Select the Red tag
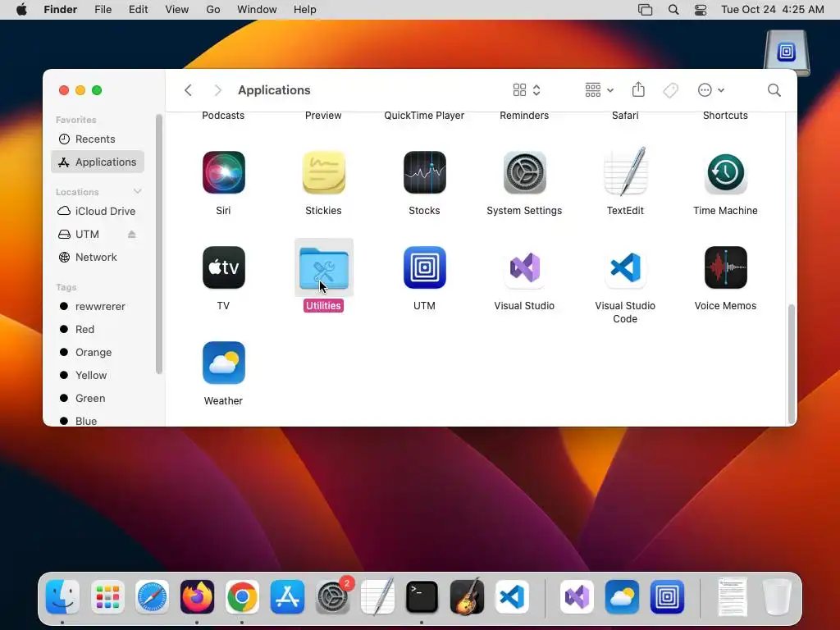This screenshot has width=840, height=630. (98, 330)
